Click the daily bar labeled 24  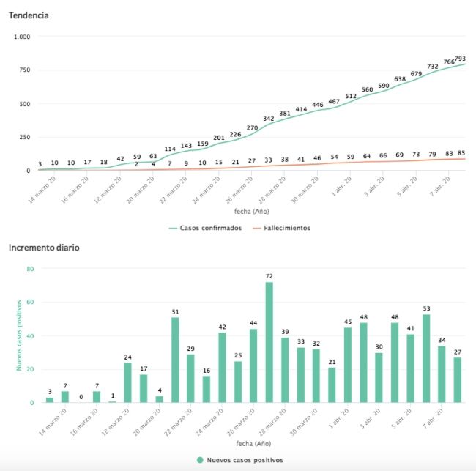[x=127, y=382]
